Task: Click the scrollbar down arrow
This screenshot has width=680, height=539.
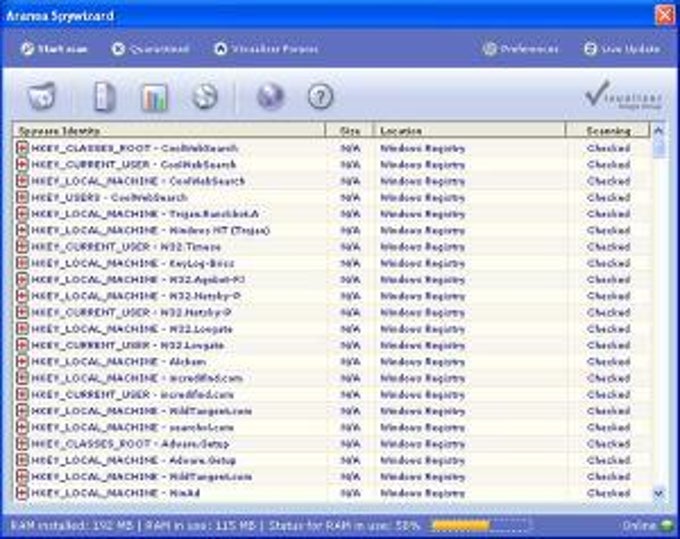Action: (658, 493)
